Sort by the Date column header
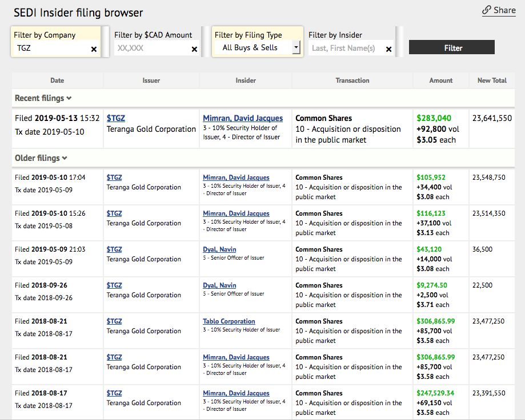This screenshot has width=525, height=420. pyautogui.click(x=57, y=80)
